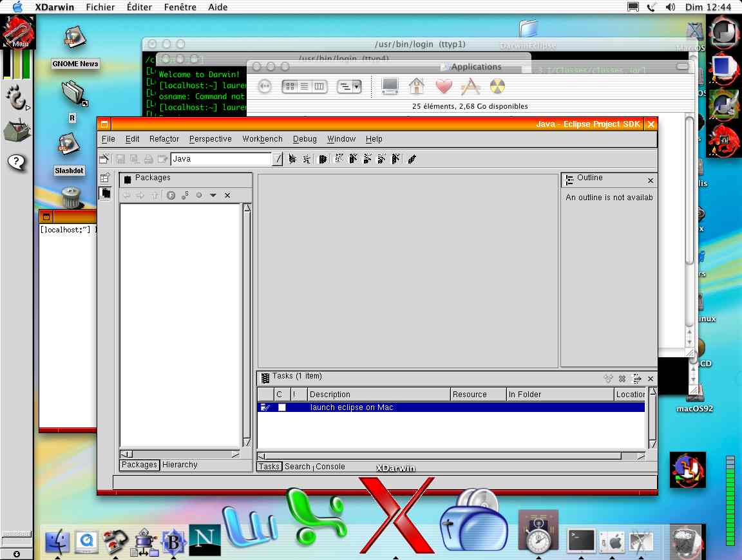This screenshot has width=742, height=560.
Task: Click the In Folder column header
Action: pos(560,395)
